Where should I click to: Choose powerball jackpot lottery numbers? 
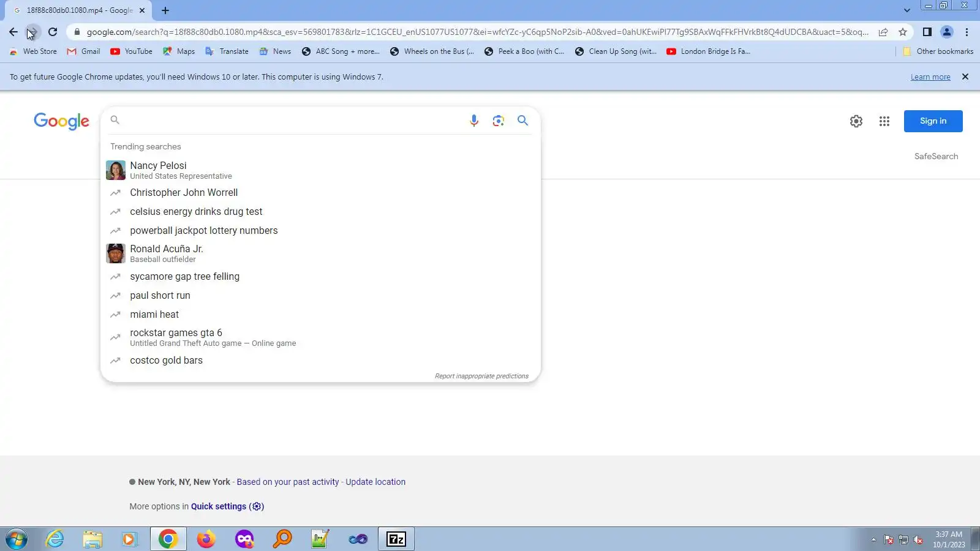click(x=320, y=231)
